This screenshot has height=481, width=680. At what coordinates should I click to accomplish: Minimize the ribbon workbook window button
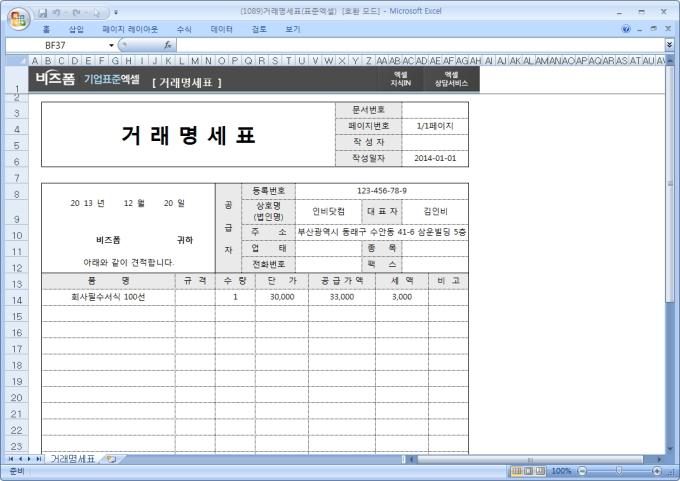pyautogui.click(x=640, y=29)
